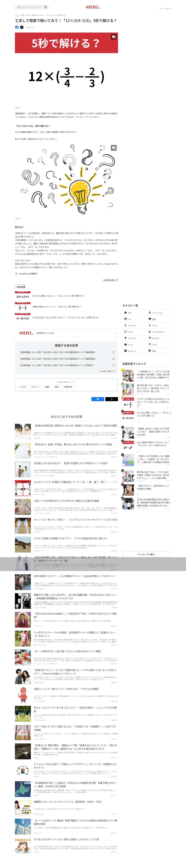Share article via Facebook icon under title
This screenshot has height=868, width=186.
click(x=17, y=27)
